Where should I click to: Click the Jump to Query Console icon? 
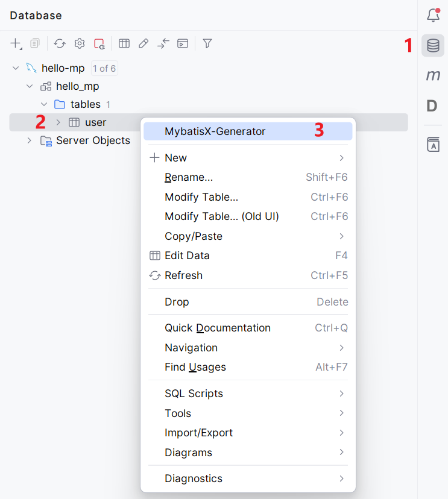183,43
